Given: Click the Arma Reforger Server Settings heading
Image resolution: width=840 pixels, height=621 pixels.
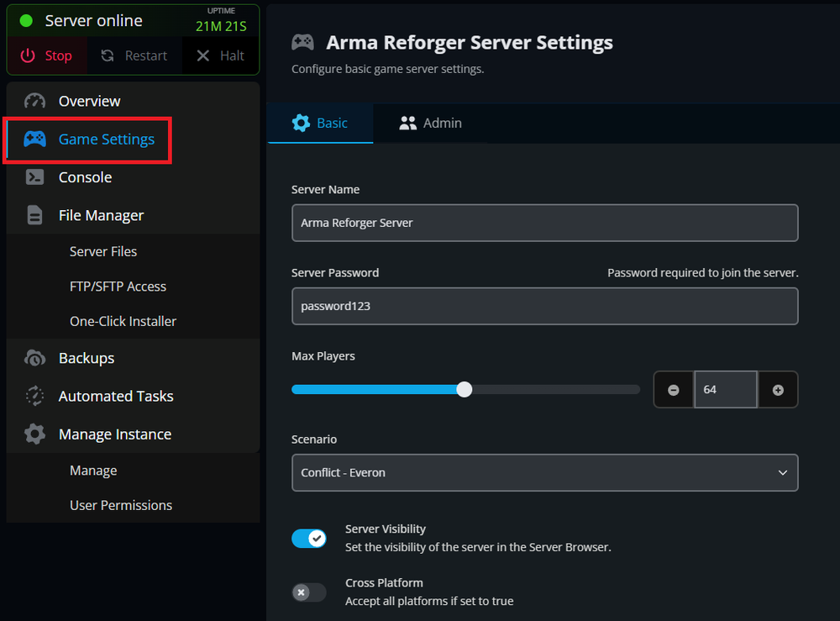Looking at the screenshot, I should (470, 42).
